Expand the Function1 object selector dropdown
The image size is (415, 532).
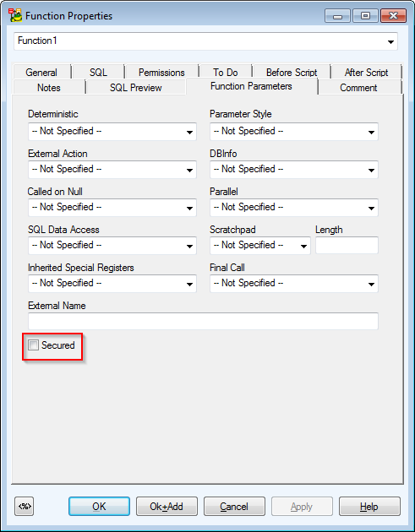tap(205, 41)
